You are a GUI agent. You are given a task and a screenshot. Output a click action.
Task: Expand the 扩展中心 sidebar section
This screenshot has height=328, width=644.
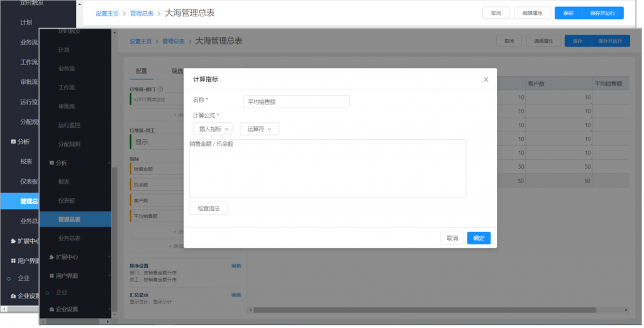(x=109, y=257)
